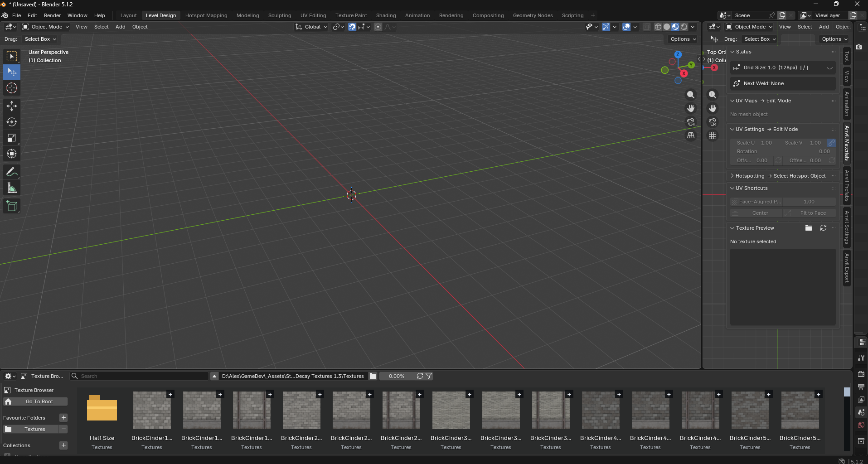Click Go To Root home icon
The width and height of the screenshot is (868, 464).
point(8,401)
